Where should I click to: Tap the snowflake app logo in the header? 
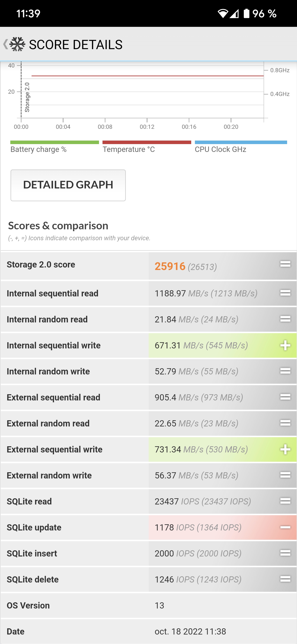[x=17, y=44]
